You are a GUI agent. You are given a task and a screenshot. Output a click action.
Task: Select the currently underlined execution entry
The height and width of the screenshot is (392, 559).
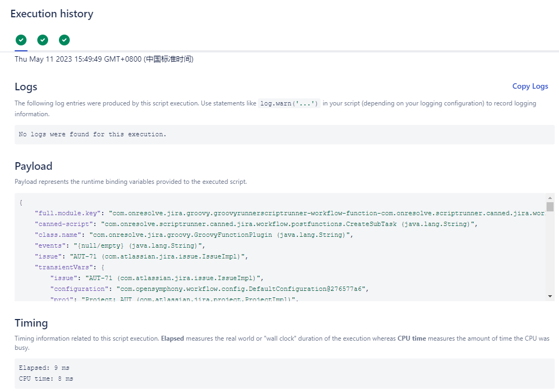[x=21, y=39]
